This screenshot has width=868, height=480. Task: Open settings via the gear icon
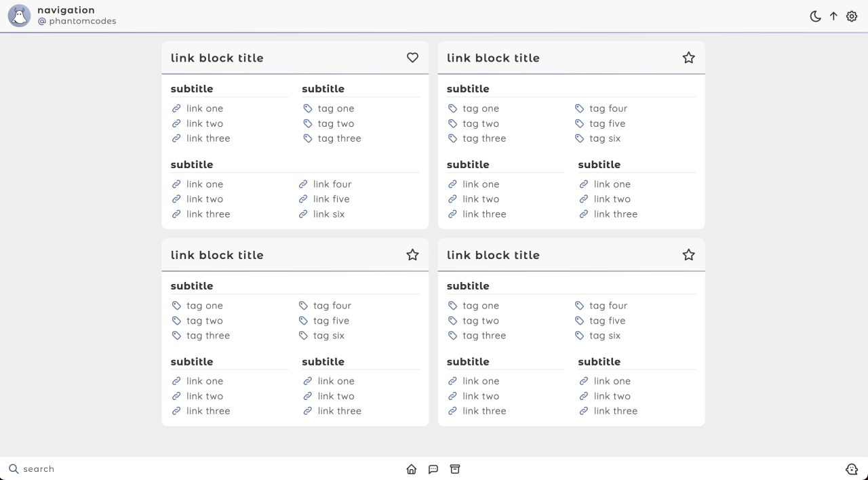[x=852, y=16]
